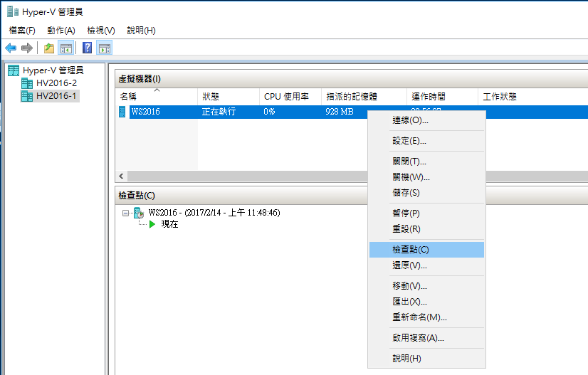Open the Help question mark icon
The height and width of the screenshot is (375, 588).
point(87,48)
